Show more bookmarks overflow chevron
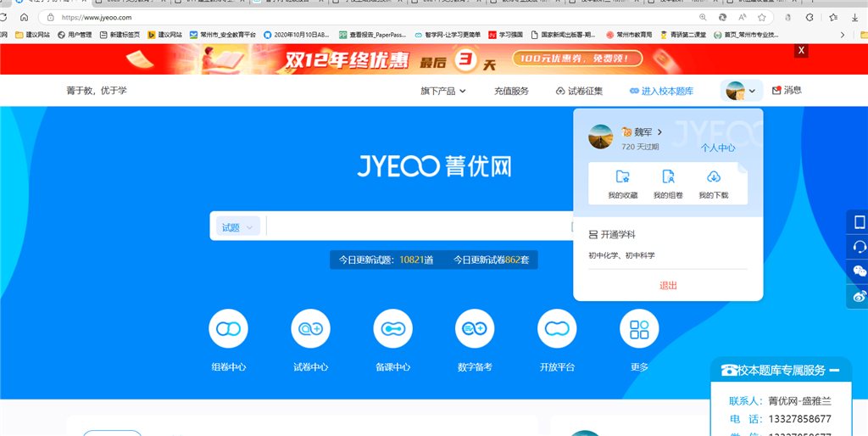The height and width of the screenshot is (436, 868). point(843,34)
